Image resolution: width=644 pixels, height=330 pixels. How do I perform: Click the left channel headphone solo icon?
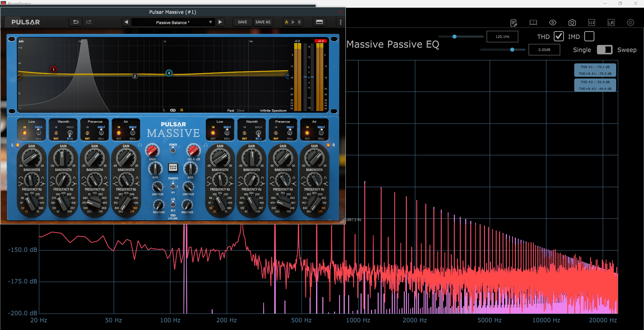(x=140, y=145)
